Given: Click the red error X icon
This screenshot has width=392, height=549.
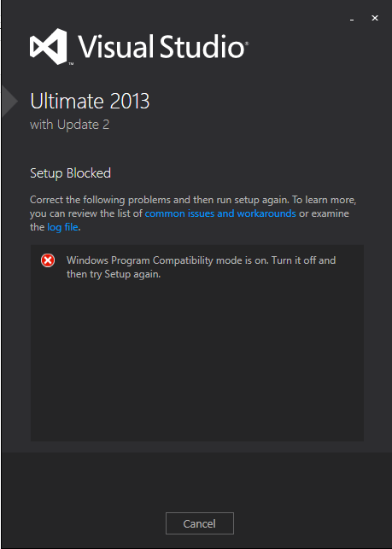Looking at the screenshot, I should coord(48,260).
